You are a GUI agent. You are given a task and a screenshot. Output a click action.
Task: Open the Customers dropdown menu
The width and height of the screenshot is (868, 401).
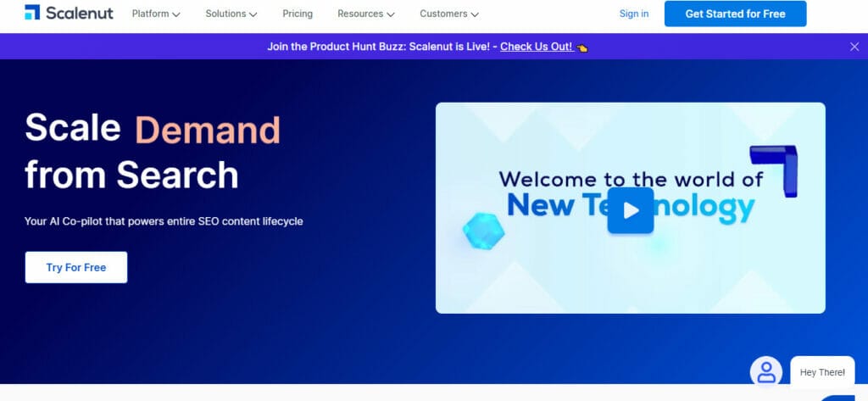(x=449, y=14)
